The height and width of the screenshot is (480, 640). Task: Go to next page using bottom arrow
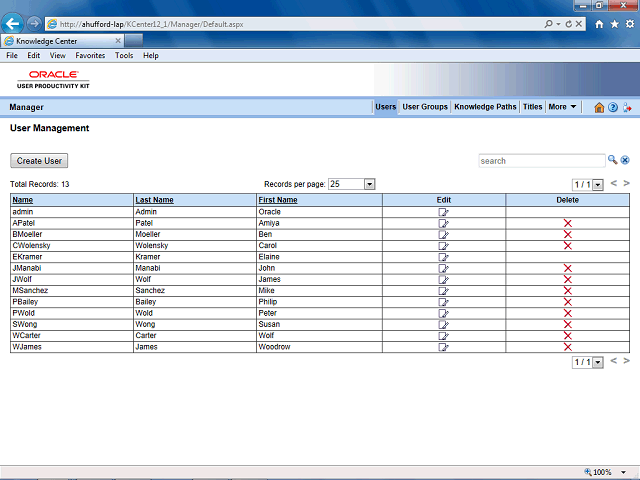[x=627, y=361]
